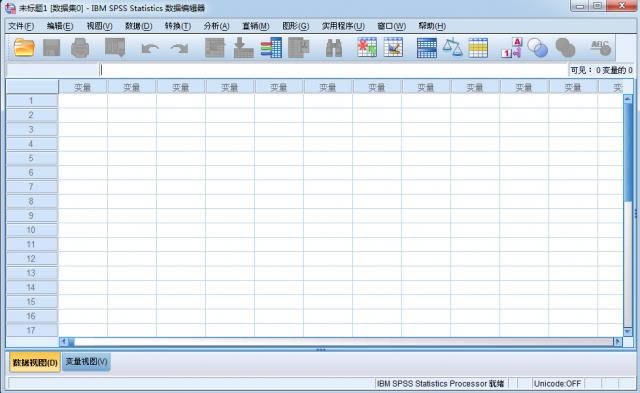Click the ABC Spell check icon

coord(601,48)
